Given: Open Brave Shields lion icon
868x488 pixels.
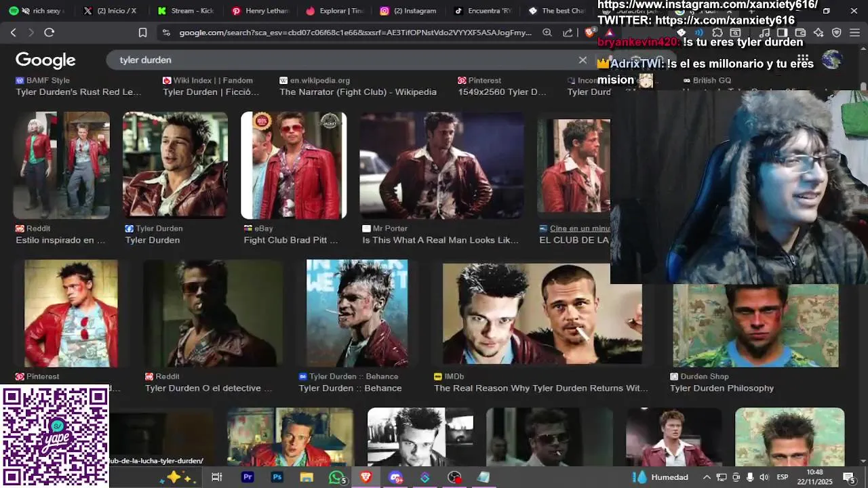Looking at the screenshot, I should point(590,33).
